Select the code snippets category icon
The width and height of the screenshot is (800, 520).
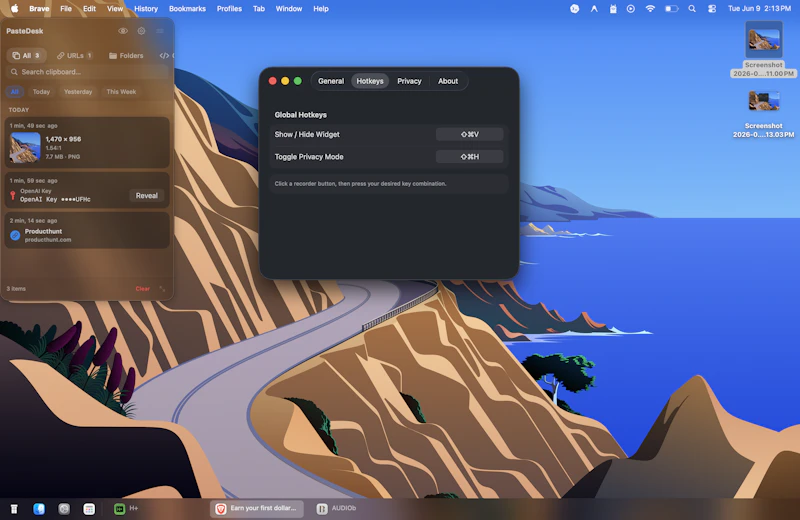click(x=164, y=56)
